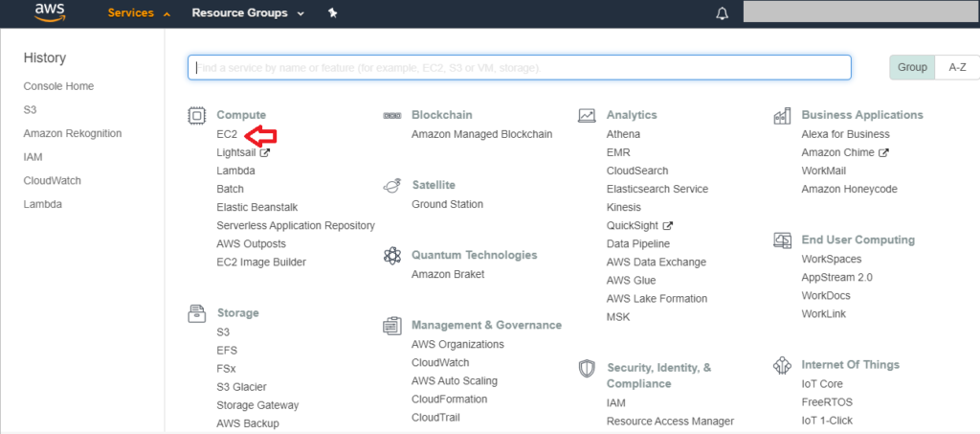Click the service search input field

pos(519,68)
